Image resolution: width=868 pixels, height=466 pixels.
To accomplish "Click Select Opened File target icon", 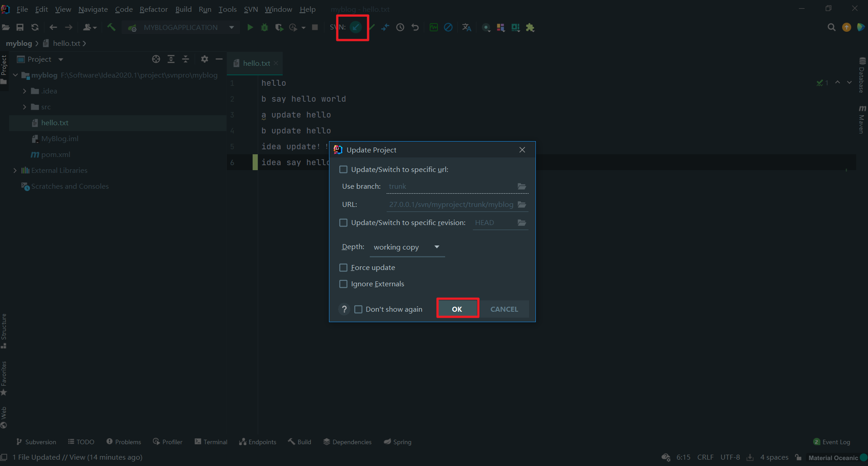I will pos(156,59).
